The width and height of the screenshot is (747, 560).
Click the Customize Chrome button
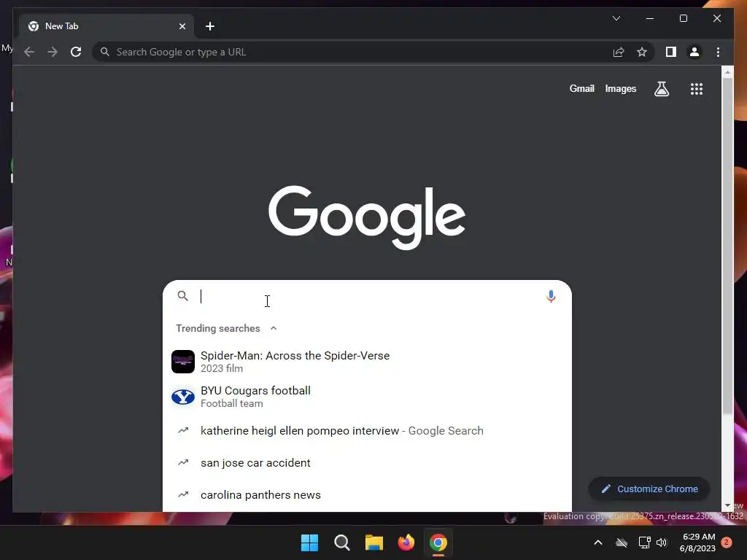(x=649, y=489)
